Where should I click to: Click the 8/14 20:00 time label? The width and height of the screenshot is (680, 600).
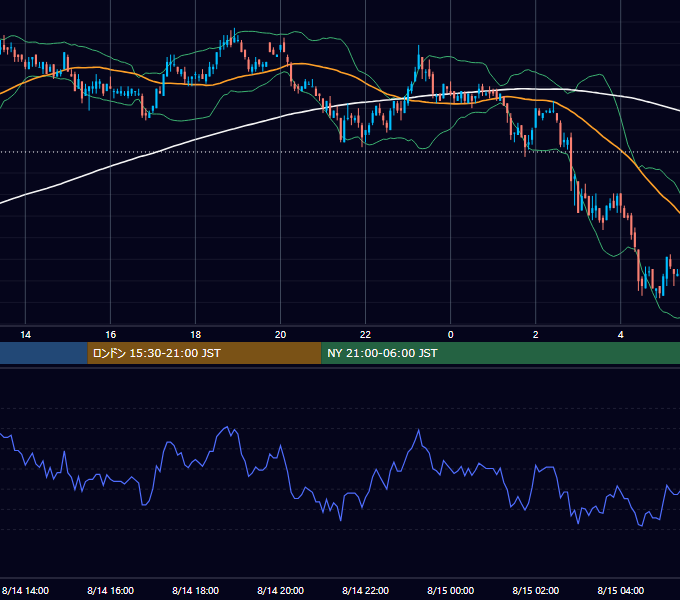coord(281,590)
